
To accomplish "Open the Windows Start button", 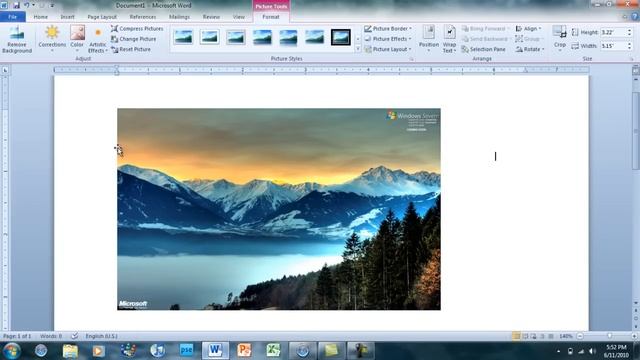I will [11, 351].
